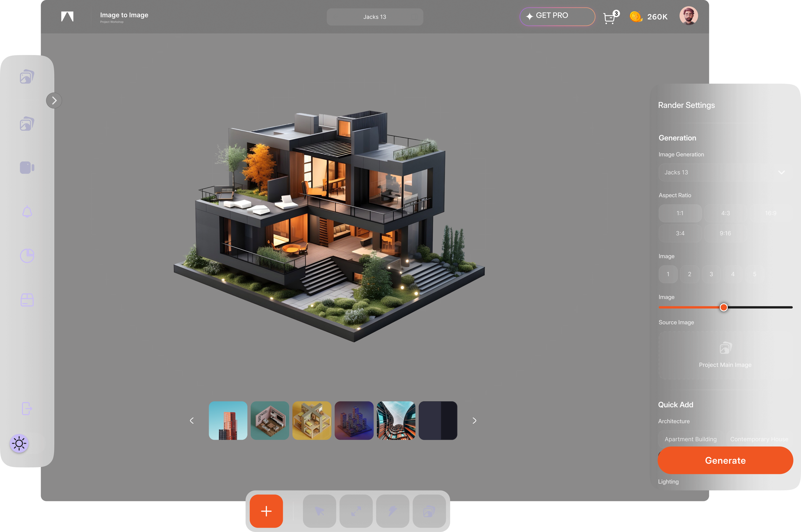The image size is (801, 532).
Task: Expand the collapsed sidebar using the chevron arrow
Action: [x=54, y=100]
